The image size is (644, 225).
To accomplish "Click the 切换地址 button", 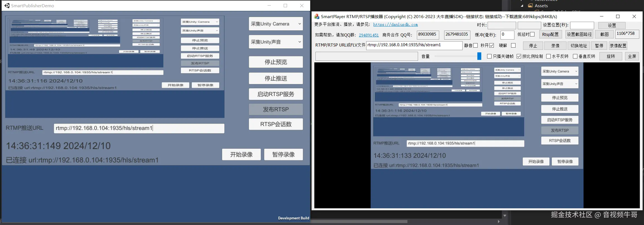I will point(579,46).
